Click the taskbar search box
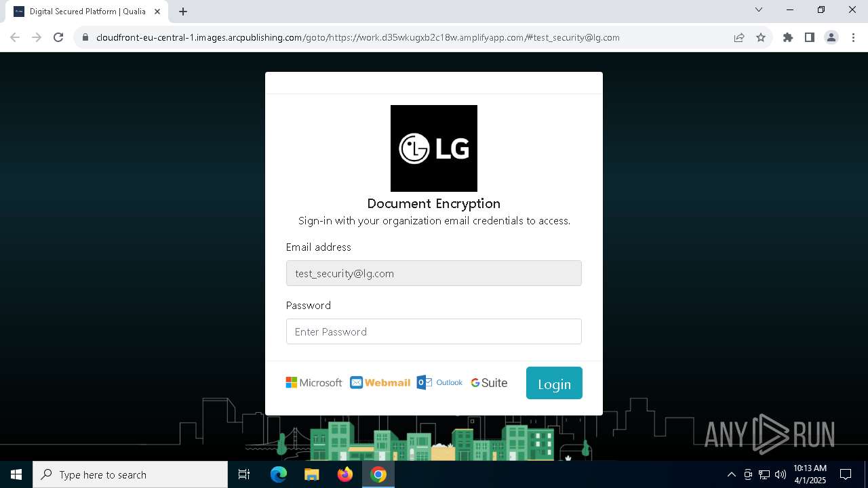 130,474
